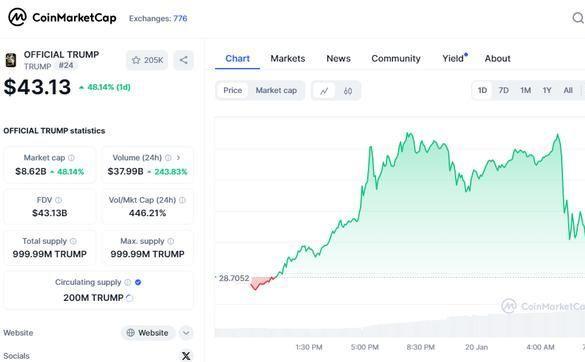Open the Yield tab
The image size is (585, 362).
click(454, 58)
